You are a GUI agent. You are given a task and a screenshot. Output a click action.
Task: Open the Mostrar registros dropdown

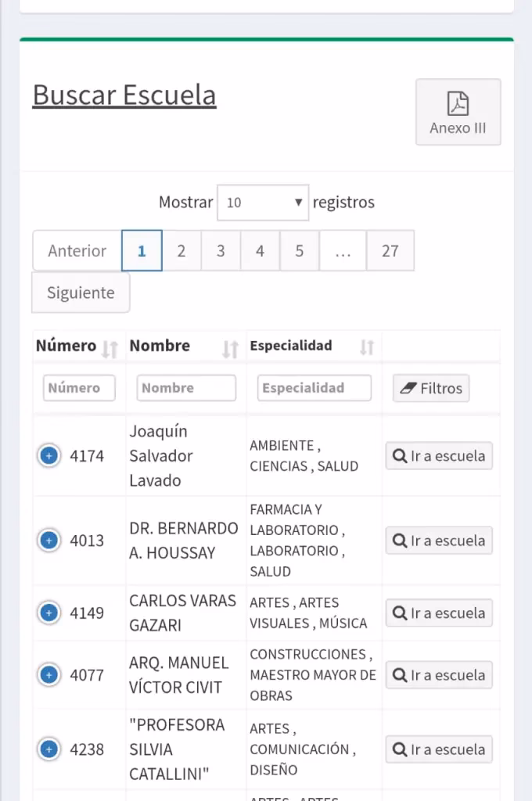[263, 202]
